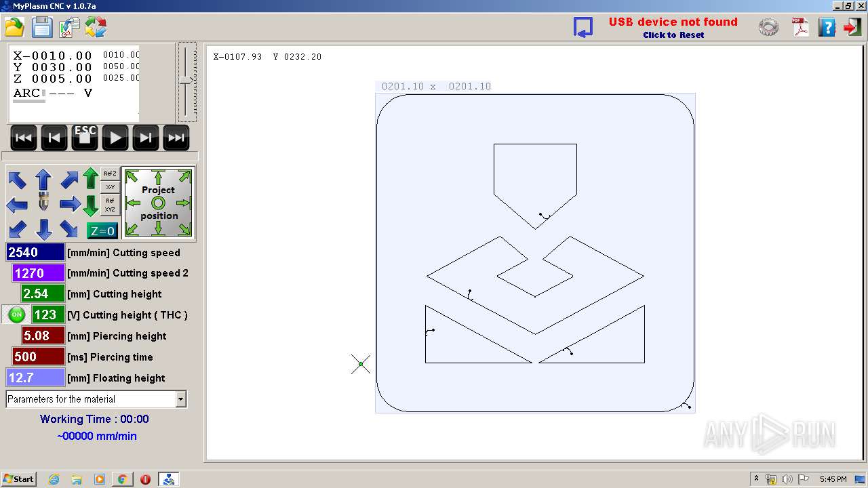The image size is (868, 488).
Task: Open settings with the gear icon
Action: [768, 27]
